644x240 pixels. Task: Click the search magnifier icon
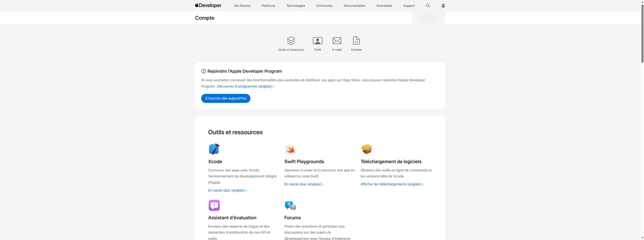[428, 5]
